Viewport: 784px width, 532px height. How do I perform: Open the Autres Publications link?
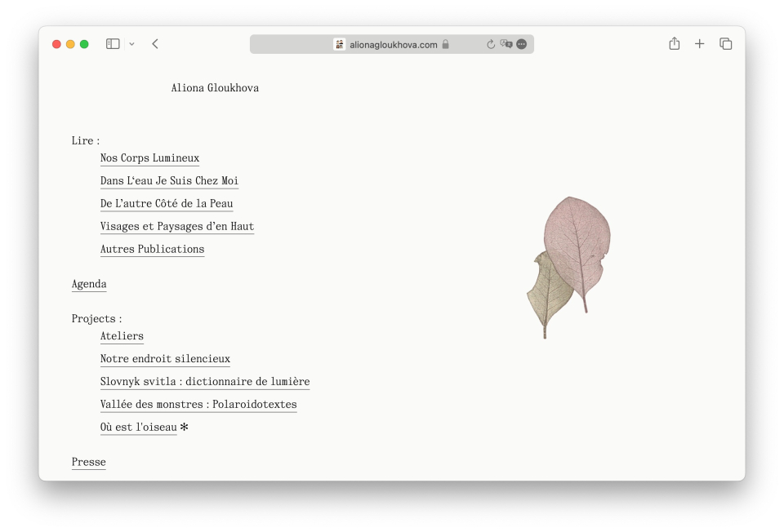coord(152,249)
